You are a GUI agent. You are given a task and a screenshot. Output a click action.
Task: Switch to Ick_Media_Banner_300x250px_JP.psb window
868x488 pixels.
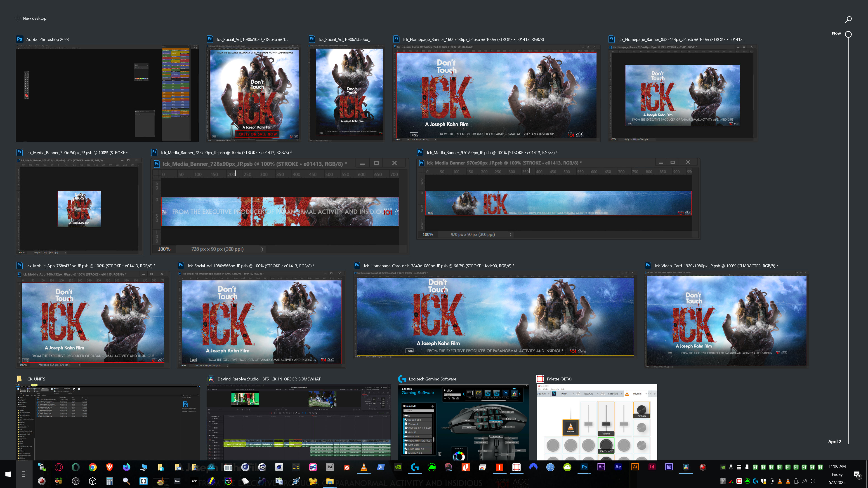point(79,206)
